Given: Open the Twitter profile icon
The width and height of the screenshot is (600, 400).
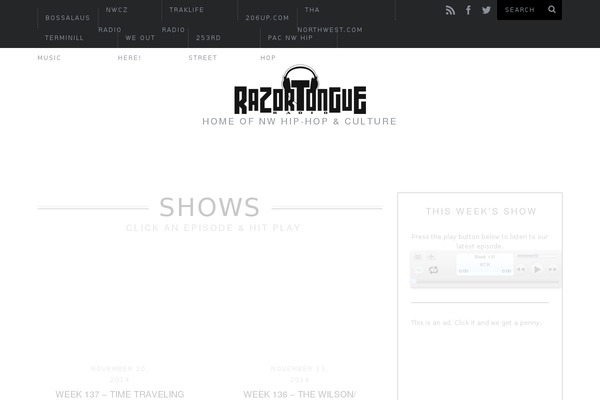Looking at the screenshot, I should point(486,10).
